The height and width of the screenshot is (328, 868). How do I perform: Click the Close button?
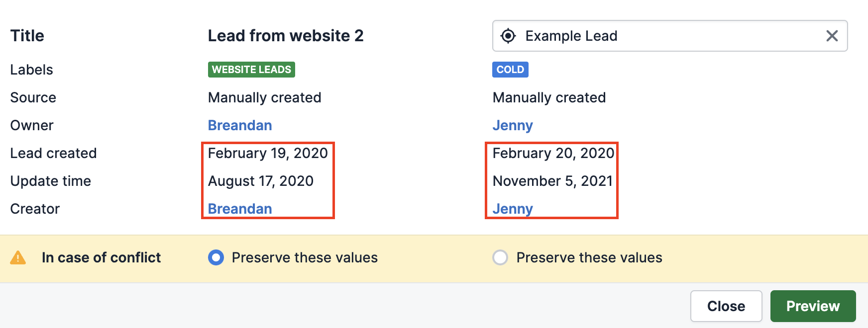click(726, 306)
